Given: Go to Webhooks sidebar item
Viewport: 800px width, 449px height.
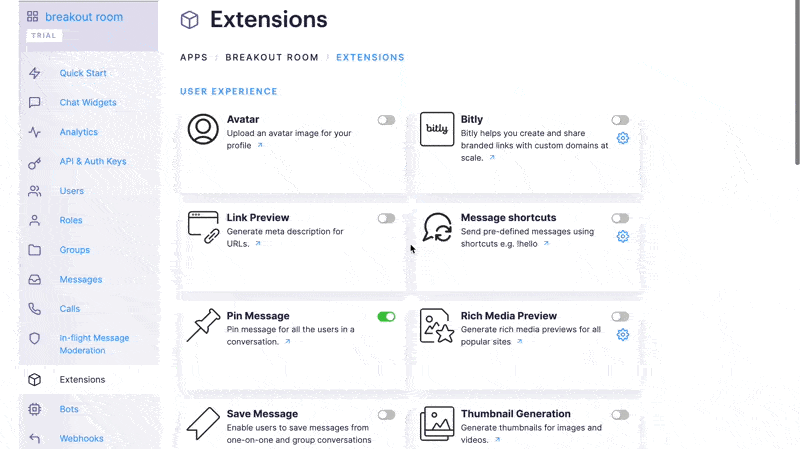Looking at the screenshot, I should tap(81, 438).
